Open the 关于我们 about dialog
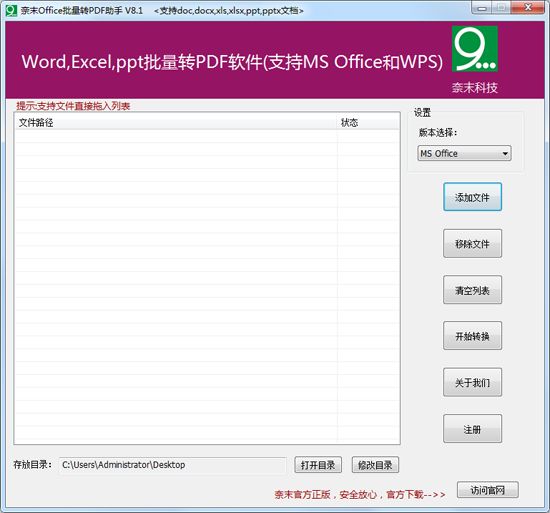 point(472,382)
